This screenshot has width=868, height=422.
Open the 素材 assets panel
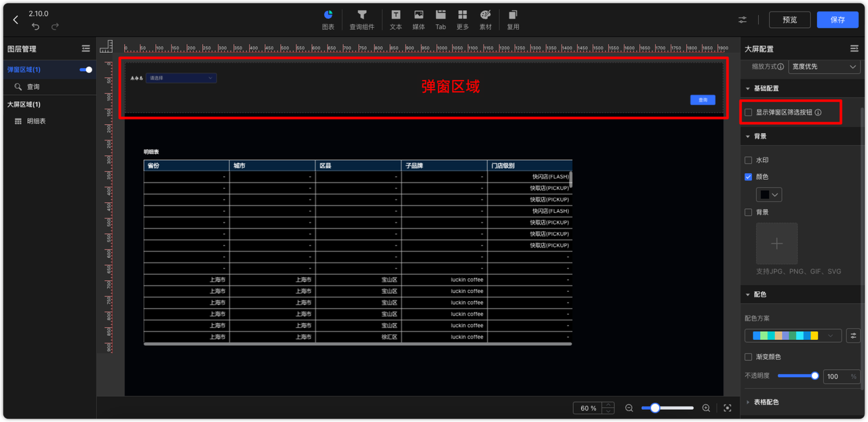pos(485,19)
